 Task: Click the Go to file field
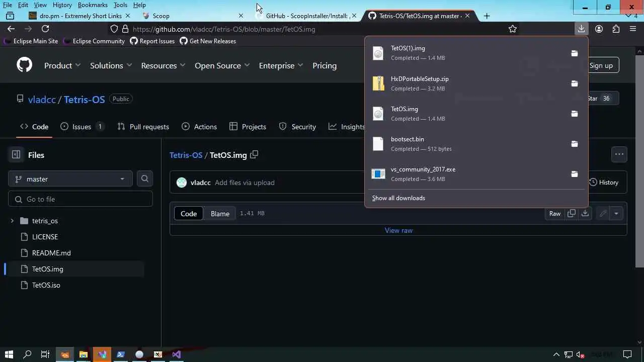tap(80, 199)
